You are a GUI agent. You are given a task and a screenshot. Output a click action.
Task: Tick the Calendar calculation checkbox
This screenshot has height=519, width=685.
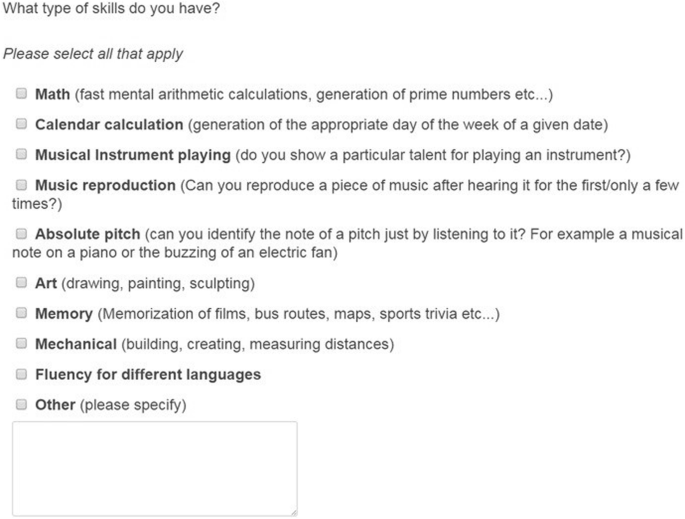[x=21, y=124]
